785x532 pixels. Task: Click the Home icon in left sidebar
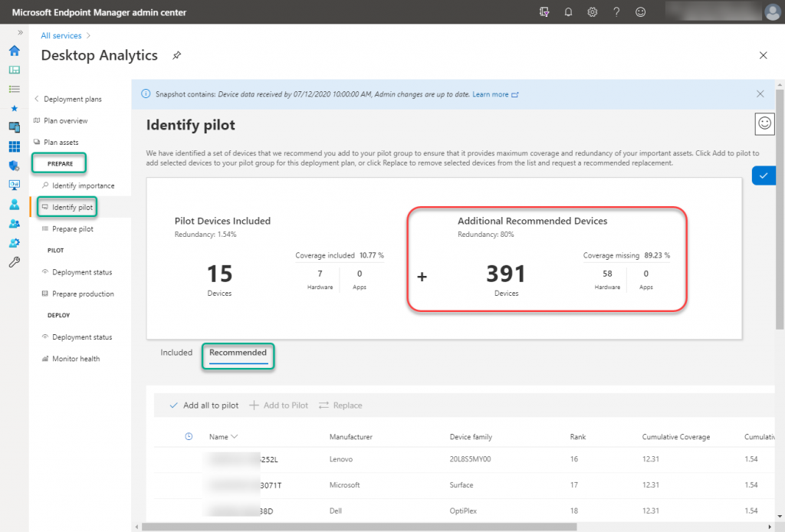pos(14,51)
